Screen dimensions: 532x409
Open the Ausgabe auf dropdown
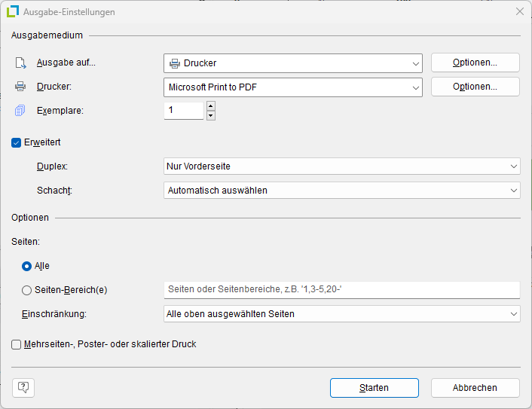point(292,63)
